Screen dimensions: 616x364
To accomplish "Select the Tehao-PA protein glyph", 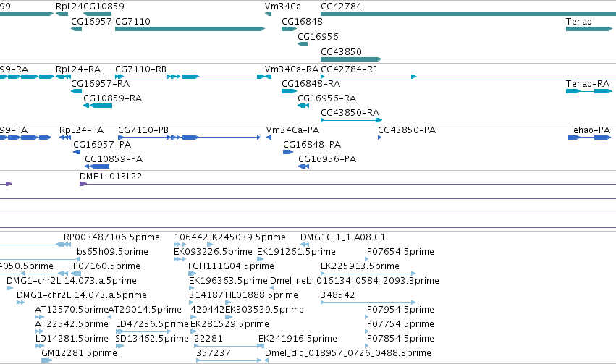I will pos(589,137).
